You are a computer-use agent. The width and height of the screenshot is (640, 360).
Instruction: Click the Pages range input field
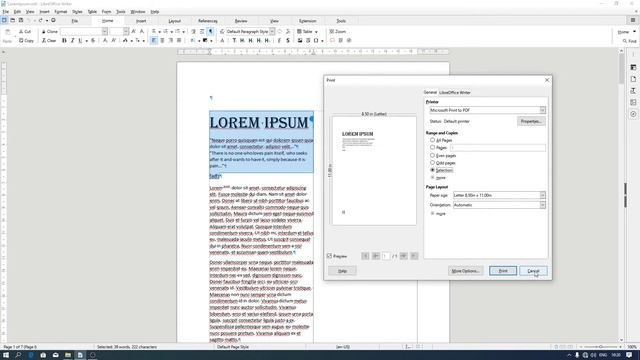coord(498,148)
